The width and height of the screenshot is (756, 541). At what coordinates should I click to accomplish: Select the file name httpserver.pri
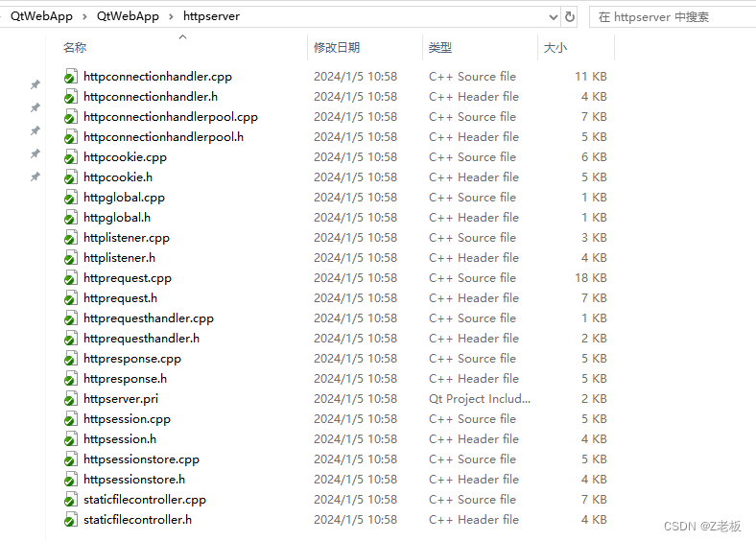tap(121, 399)
